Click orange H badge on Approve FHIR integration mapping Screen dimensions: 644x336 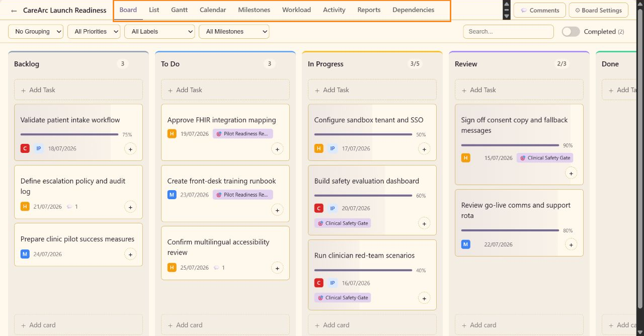[172, 134]
